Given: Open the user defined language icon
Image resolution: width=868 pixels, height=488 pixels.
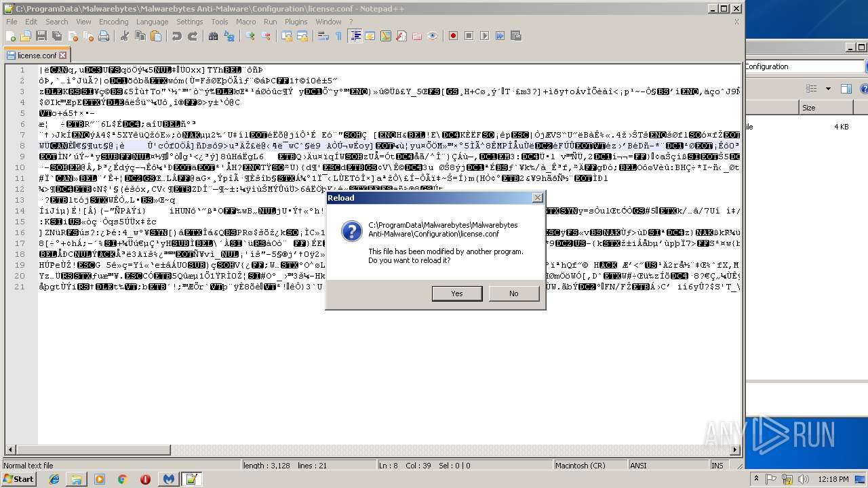Looking at the screenshot, I should (x=370, y=36).
